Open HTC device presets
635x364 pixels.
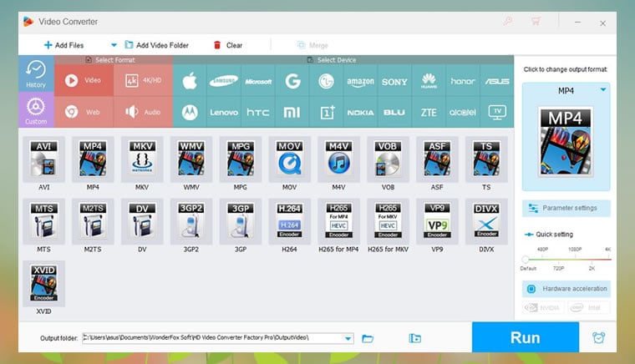pos(258,112)
